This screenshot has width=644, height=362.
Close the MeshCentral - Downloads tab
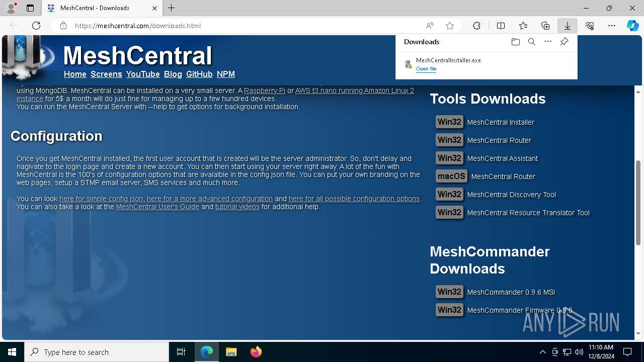[154, 8]
